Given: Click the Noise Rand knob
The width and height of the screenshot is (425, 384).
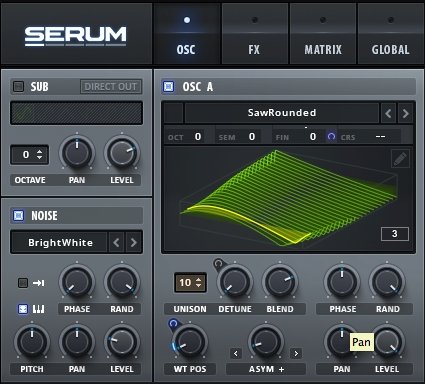Looking at the screenshot, I should (122, 282).
